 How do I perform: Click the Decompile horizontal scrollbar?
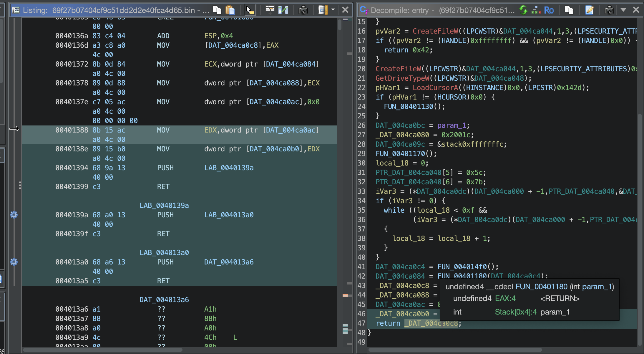coord(455,350)
